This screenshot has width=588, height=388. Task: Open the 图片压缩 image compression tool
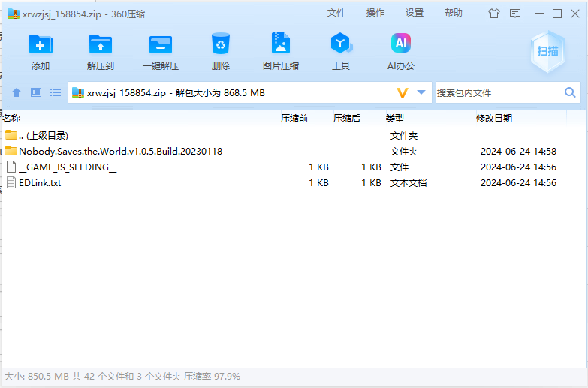pos(281,43)
